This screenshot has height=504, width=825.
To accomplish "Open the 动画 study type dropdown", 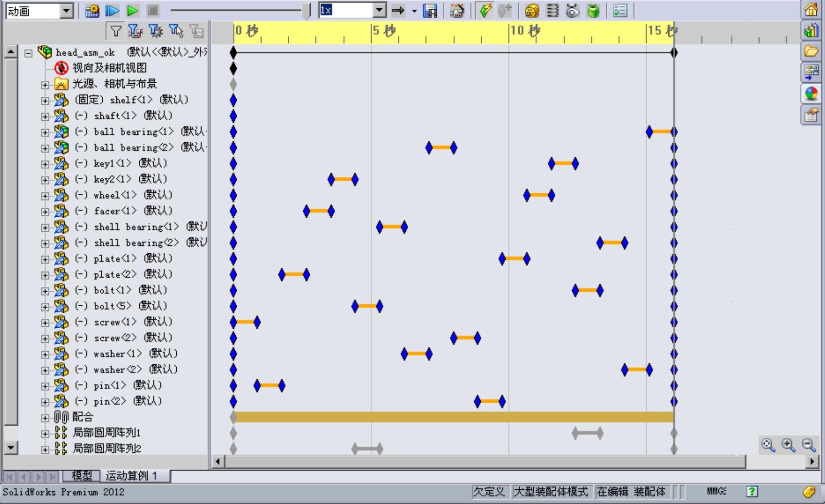I will pyautogui.click(x=67, y=11).
